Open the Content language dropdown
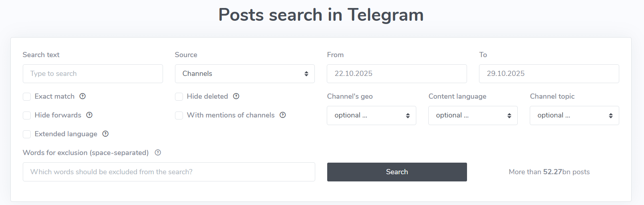Viewport: 644px width, 205px height. click(473, 115)
